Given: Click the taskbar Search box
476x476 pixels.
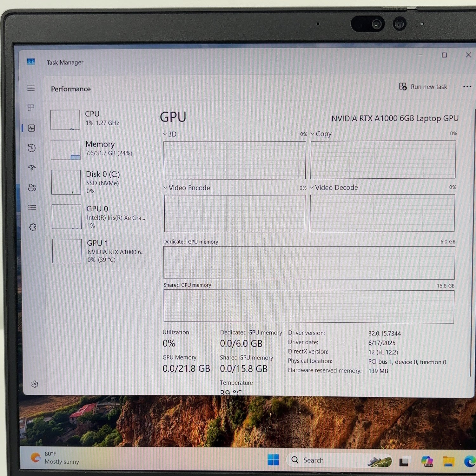Looking at the screenshot, I should tap(340, 460).
